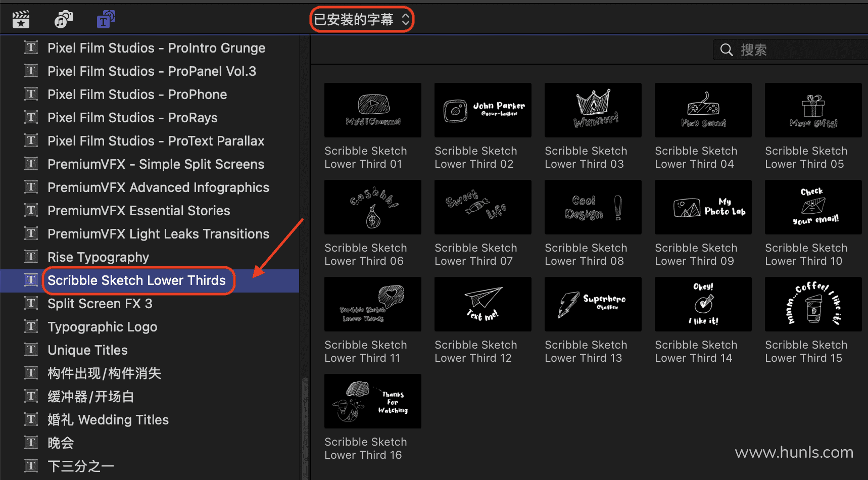
Task: Select Scribble Sketch Lower Third 16 thumbnail
Action: click(372, 401)
